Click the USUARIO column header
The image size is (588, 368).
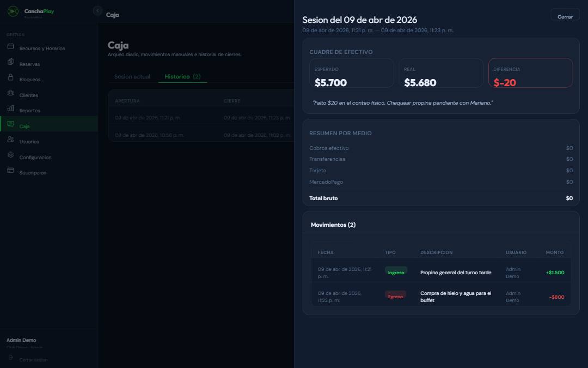516,252
